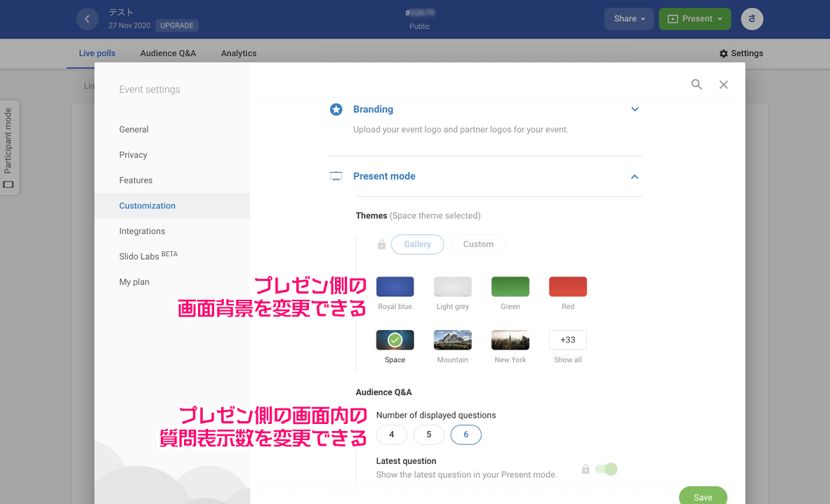The height and width of the screenshot is (504, 830).
Task: Close the Event settings dialog
Action: [x=723, y=85]
